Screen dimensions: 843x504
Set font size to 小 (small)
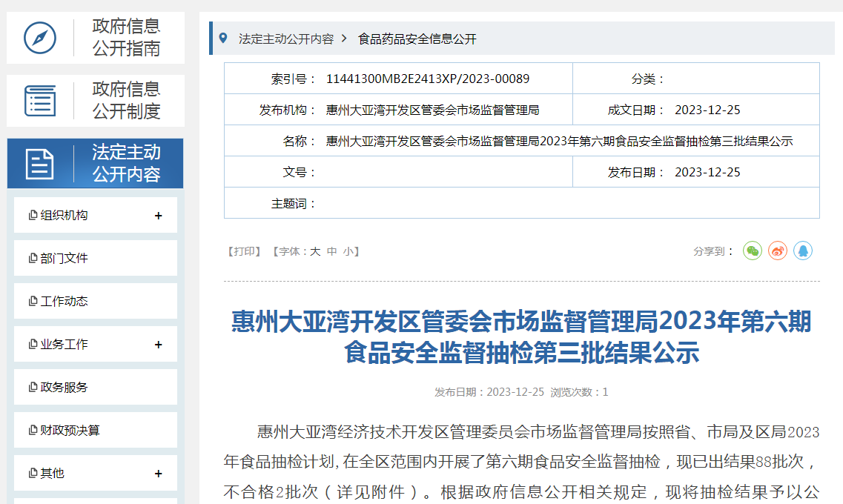348,252
